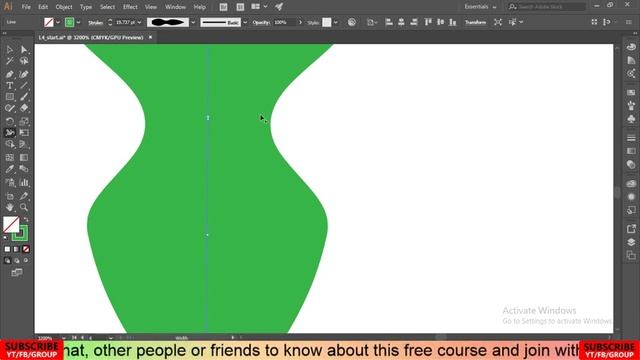Pick the Eraser tool

point(24,109)
